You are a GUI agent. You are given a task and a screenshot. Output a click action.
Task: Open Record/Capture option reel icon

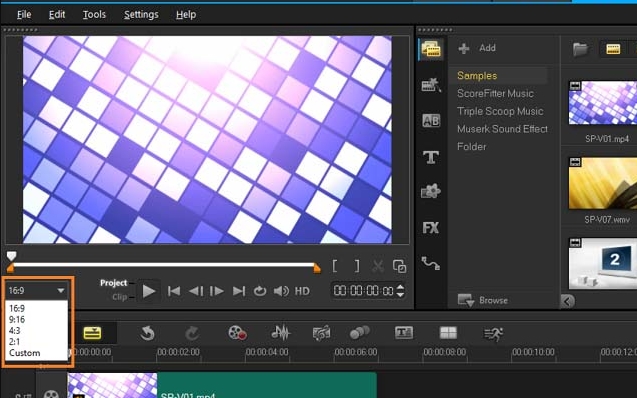tap(237, 333)
